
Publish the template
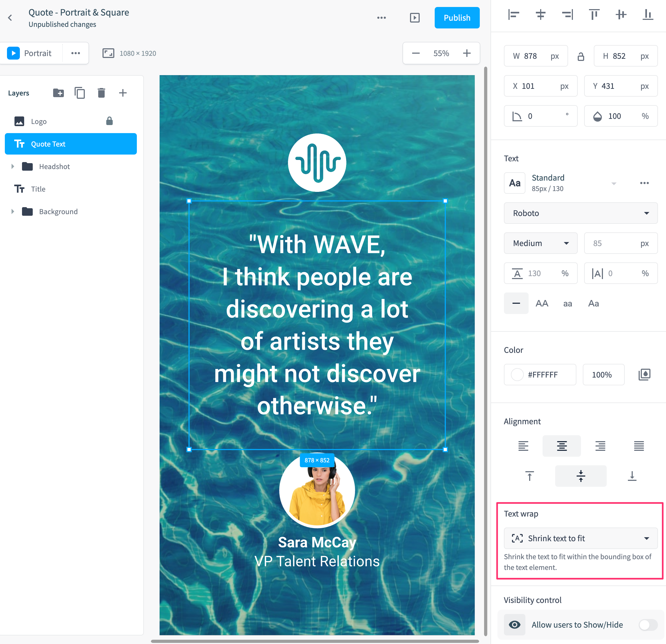[x=457, y=18]
